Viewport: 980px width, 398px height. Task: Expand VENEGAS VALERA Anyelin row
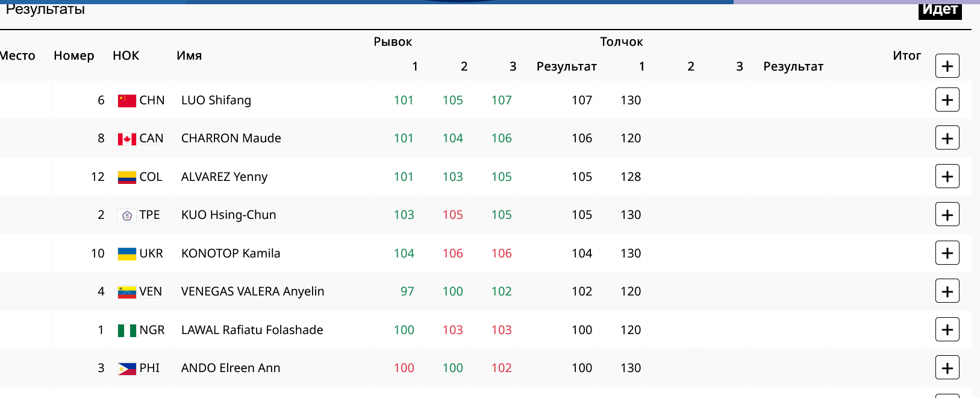[x=947, y=291]
